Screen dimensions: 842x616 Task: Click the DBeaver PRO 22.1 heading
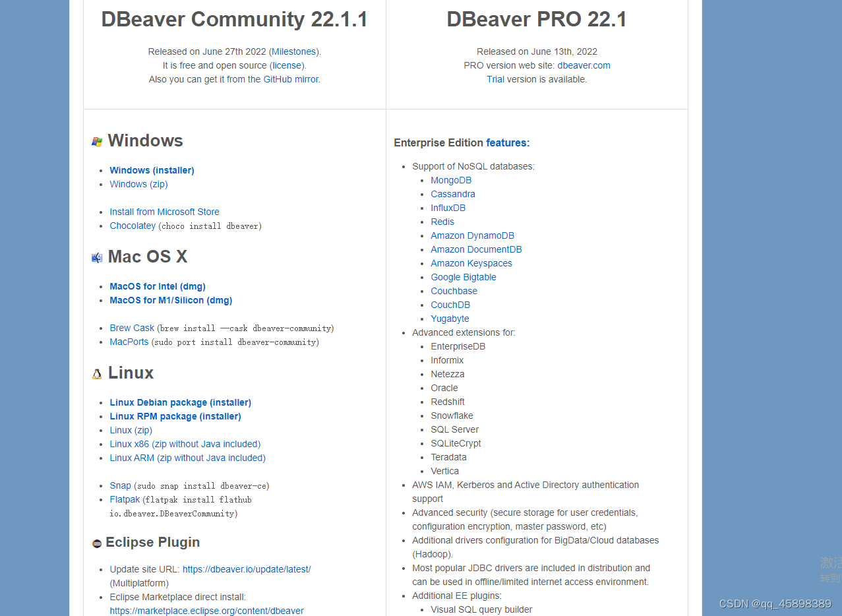click(537, 19)
